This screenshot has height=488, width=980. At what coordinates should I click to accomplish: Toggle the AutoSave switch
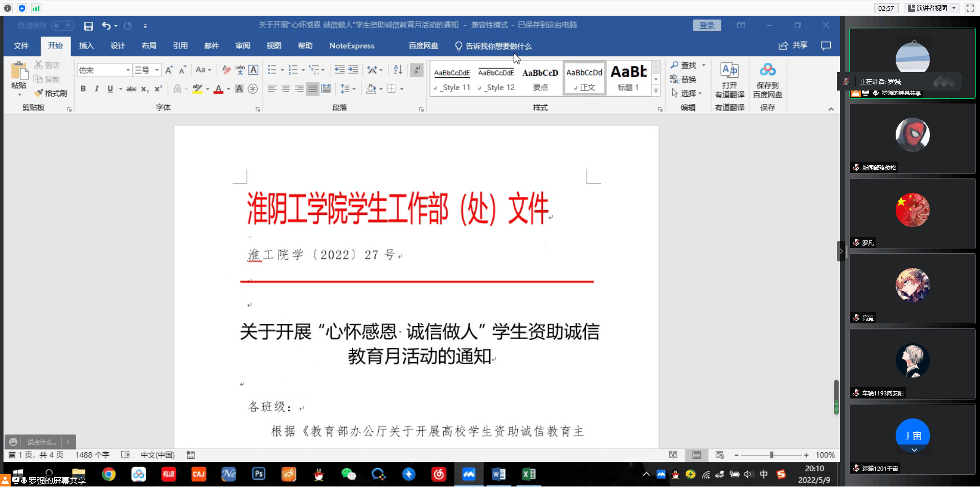pos(63,26)
